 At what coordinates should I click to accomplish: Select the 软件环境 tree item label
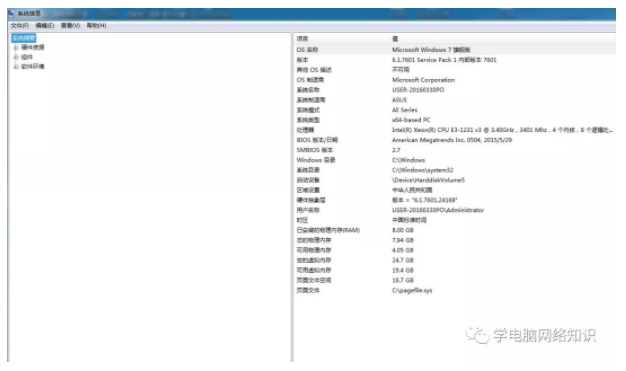33,67
